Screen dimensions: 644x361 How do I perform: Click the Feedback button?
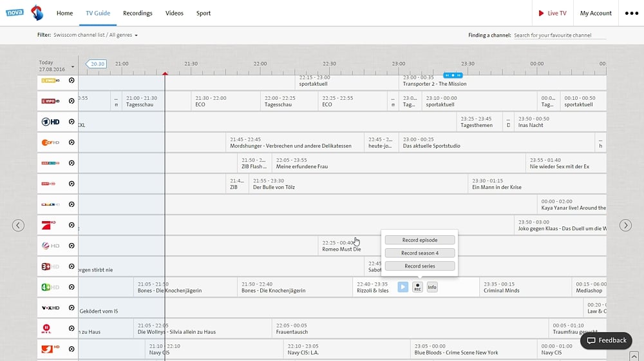[606, 340]
